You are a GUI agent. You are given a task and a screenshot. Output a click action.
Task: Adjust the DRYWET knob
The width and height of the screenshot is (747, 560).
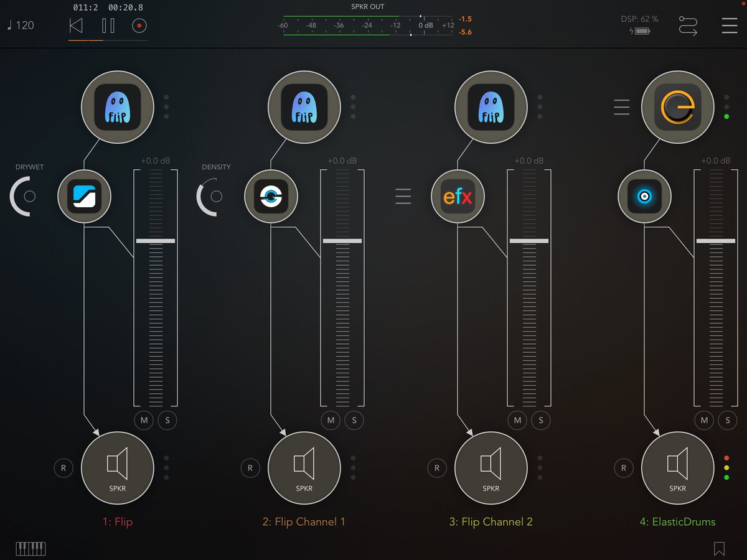(28, 197)
